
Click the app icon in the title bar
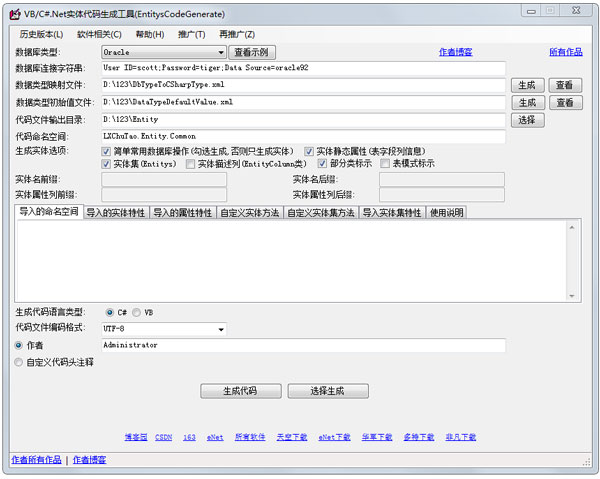coord(13,14)
